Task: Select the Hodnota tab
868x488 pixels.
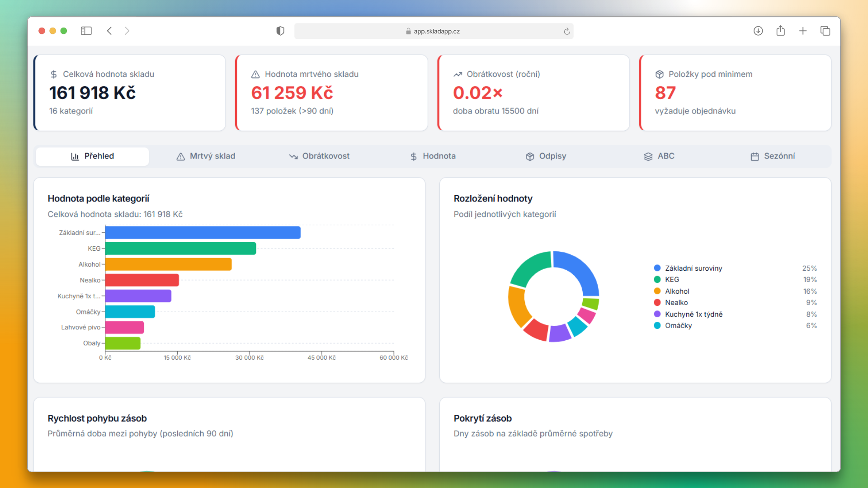Action: 433,156
